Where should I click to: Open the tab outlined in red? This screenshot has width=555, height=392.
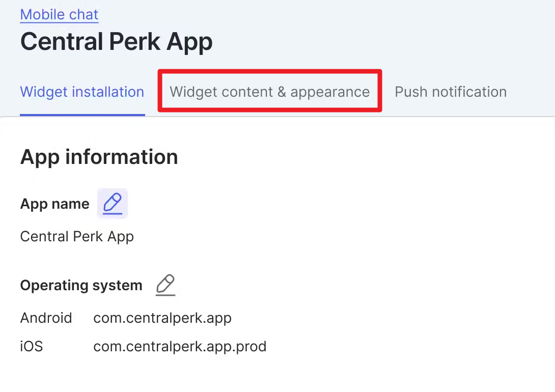[x=269, y=92]
